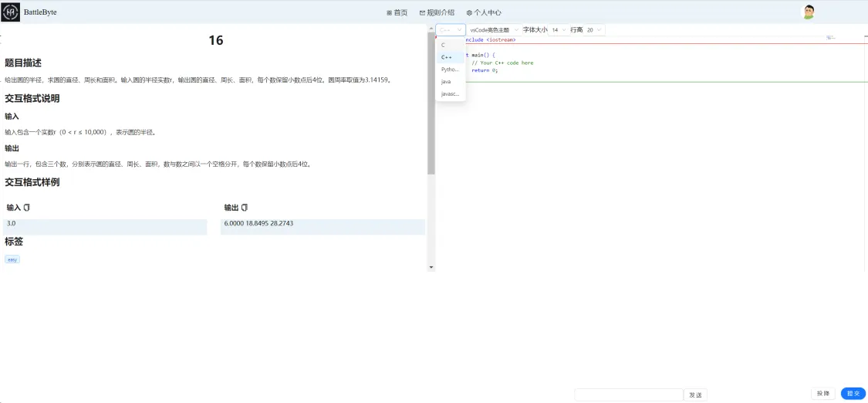Screen dimensions: 868x403
Task: Click the scrollbar down arrow in problem panel
Action: pyautogui.click(x=431, y=267)
